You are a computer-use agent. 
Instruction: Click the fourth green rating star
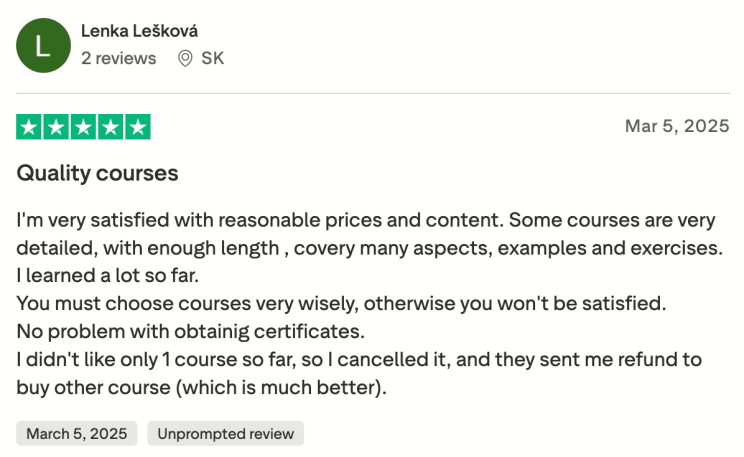click(111, 127)
